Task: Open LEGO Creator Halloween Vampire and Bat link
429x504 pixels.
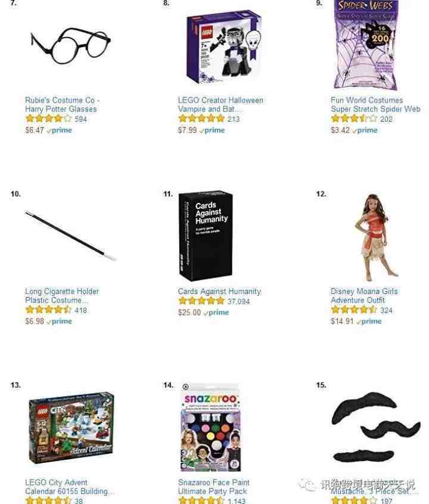Action: [x=220, y=104]
